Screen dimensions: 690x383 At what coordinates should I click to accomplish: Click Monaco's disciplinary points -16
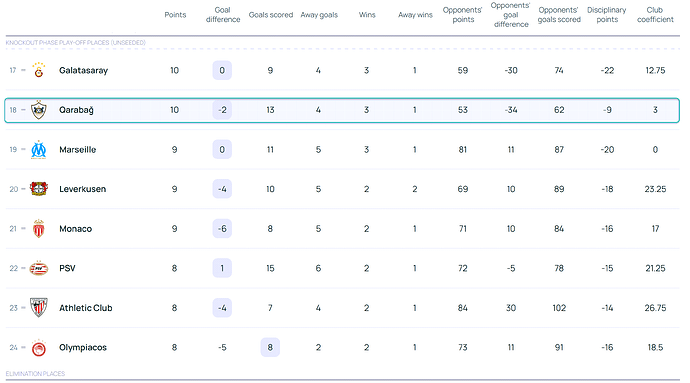pyautogui.click(x=607, y=228)
